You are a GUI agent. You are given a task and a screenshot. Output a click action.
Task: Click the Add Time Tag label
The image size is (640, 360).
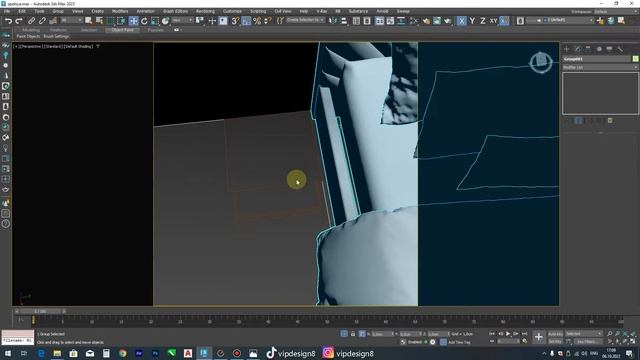pos(459,342)
